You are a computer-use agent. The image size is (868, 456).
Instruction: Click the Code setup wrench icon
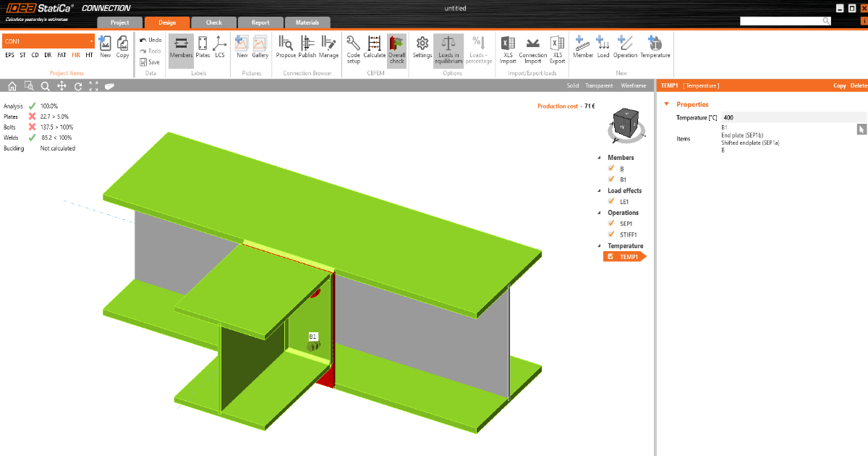click(353, 44)
